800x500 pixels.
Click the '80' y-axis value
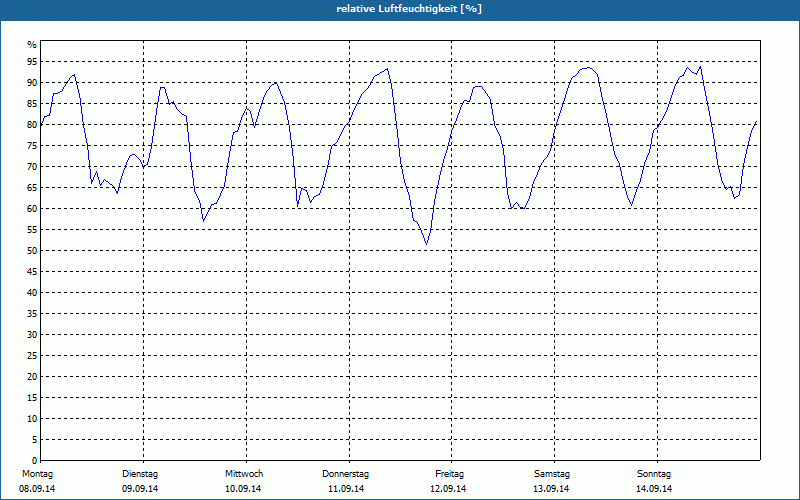[x=32, y=124]
